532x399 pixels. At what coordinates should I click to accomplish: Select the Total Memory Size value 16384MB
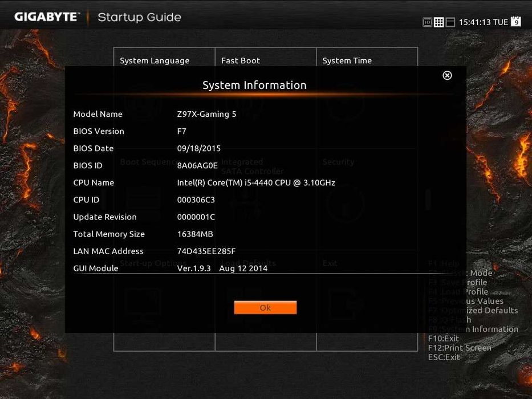195,234
